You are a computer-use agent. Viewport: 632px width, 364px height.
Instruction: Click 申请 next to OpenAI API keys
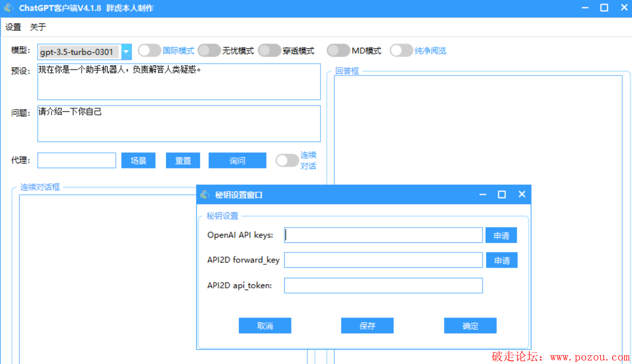coord(501,235)
